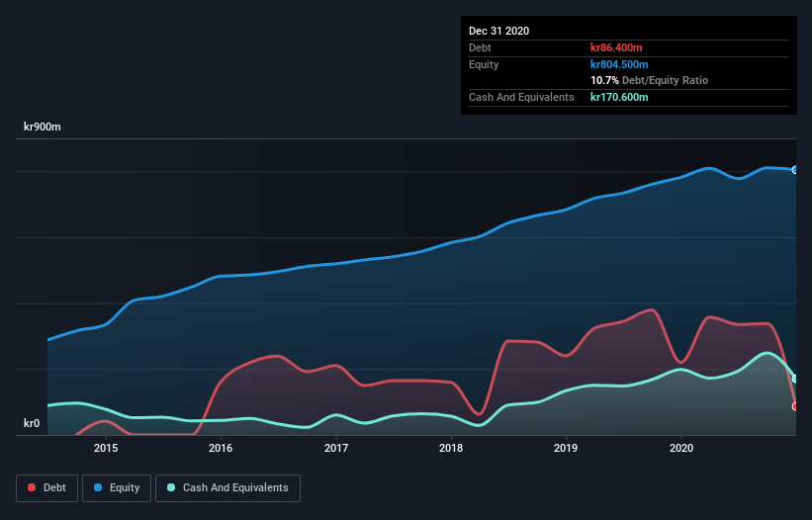Click the teal Cash legend dot
This screenshot has height=520, width=812.
coord(171,487)
